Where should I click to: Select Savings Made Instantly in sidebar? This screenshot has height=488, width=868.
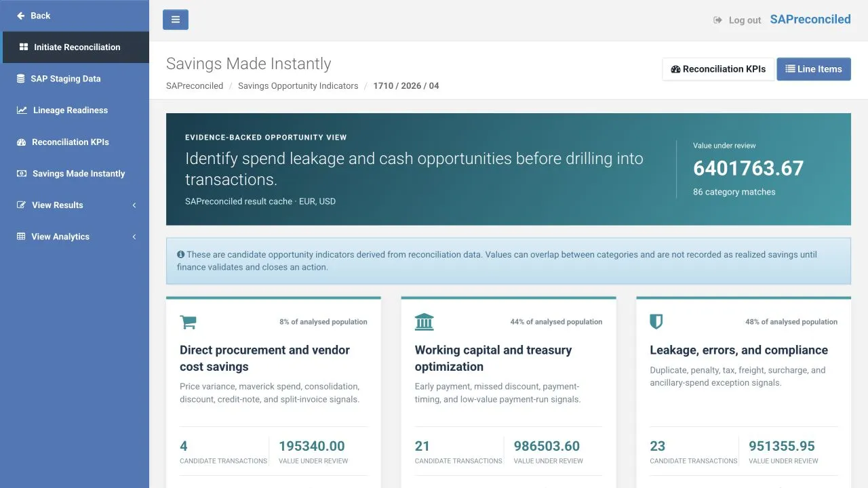[x=75, y=174]
